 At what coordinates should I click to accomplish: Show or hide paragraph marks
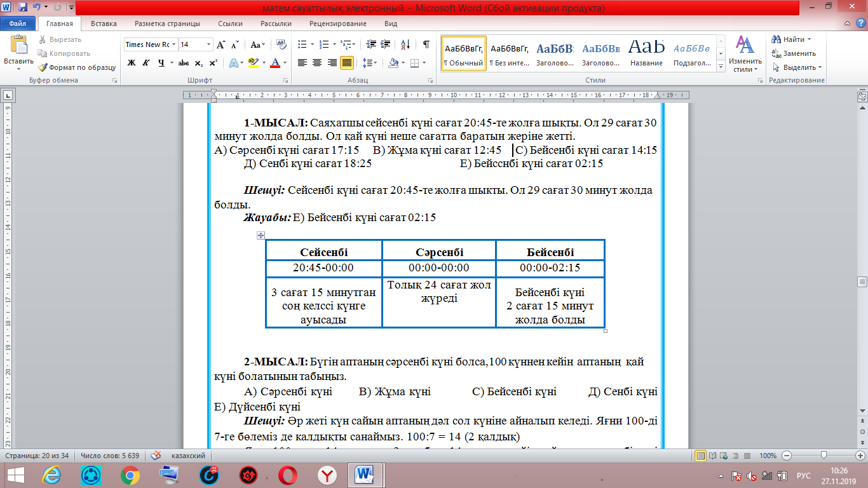coord(426,44)
